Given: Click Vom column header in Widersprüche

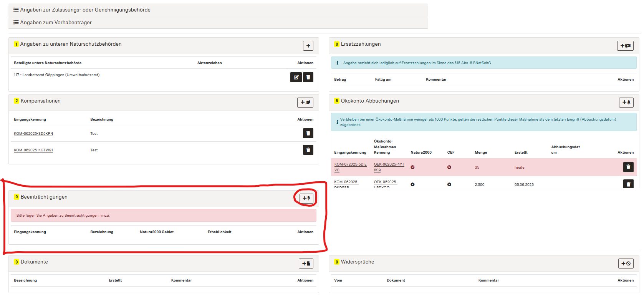Looking at the screenshot, I should [338, 280].
